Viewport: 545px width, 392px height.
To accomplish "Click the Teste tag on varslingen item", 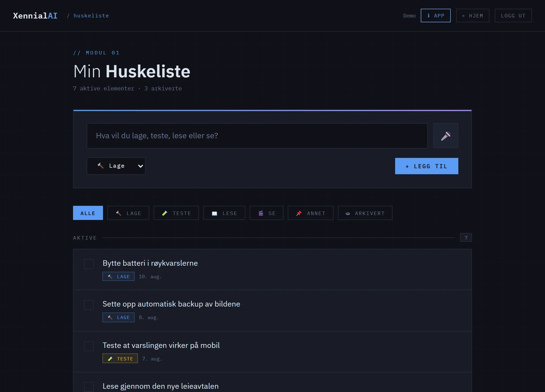I will pos(120,358).
